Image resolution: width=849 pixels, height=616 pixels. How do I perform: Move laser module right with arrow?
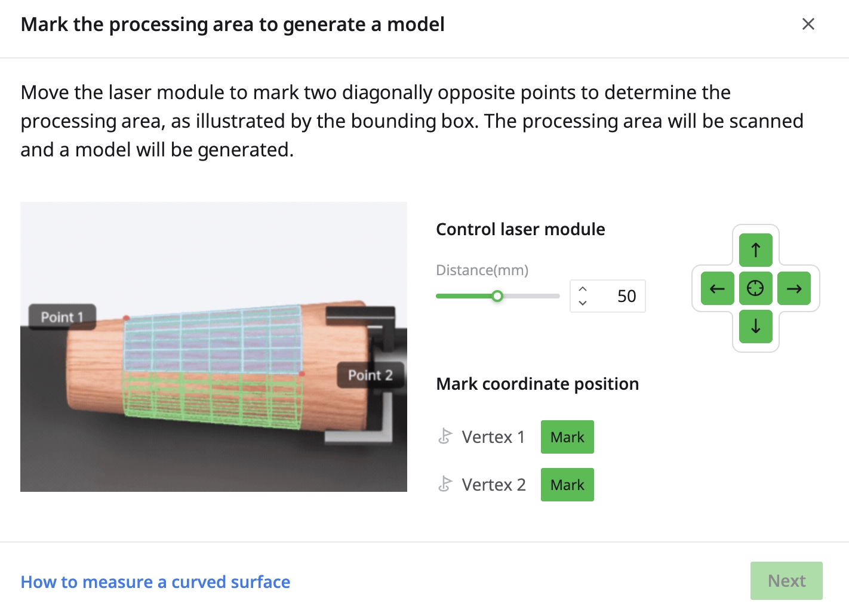tap(794, 289)
